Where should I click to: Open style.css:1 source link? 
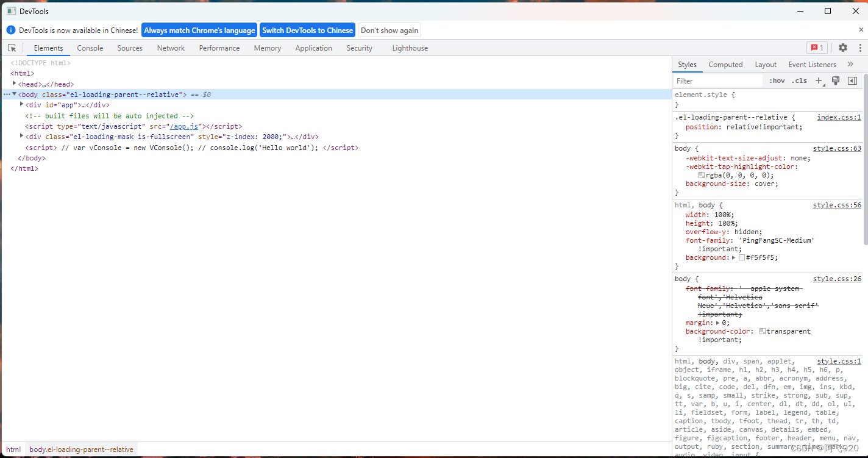tap(839, 361)
